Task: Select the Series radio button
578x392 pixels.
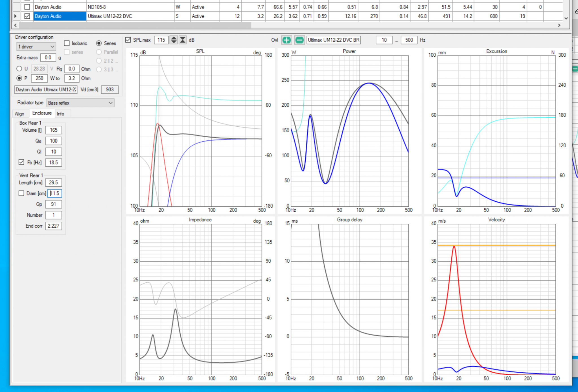Action: coord(99,43)
